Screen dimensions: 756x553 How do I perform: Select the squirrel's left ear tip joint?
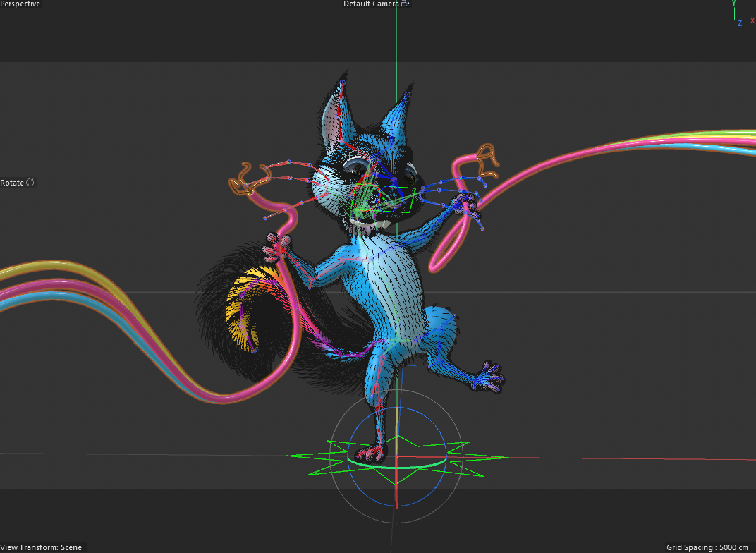(x=342, y=83)
